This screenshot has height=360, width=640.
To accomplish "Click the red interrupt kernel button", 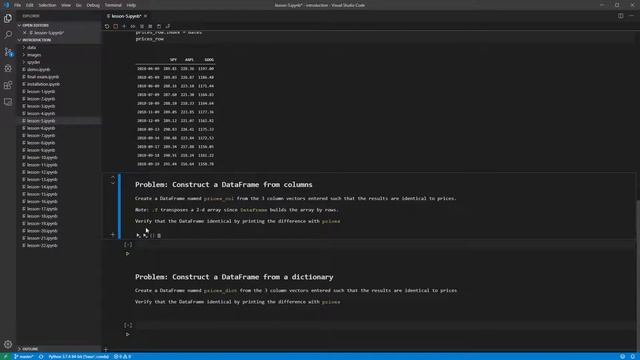I will 116,26.
